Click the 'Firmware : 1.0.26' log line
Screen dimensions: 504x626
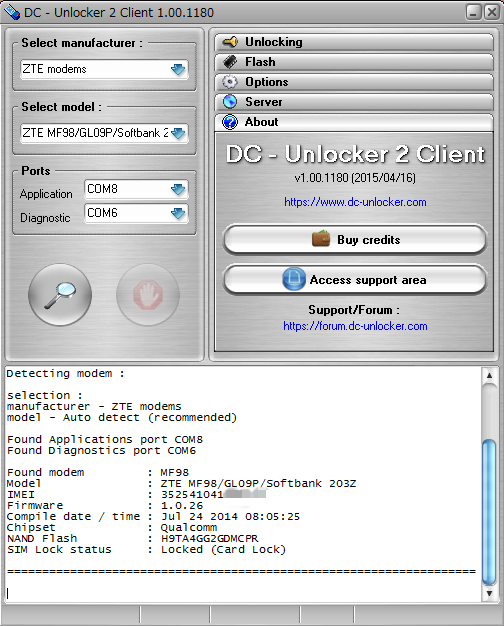(x=105, y=506)
